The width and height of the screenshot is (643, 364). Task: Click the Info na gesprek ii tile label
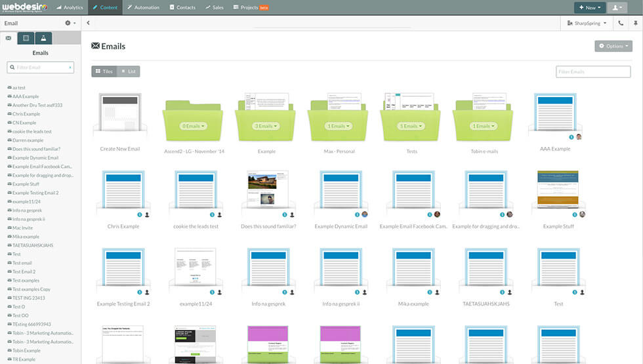(341, 304)
